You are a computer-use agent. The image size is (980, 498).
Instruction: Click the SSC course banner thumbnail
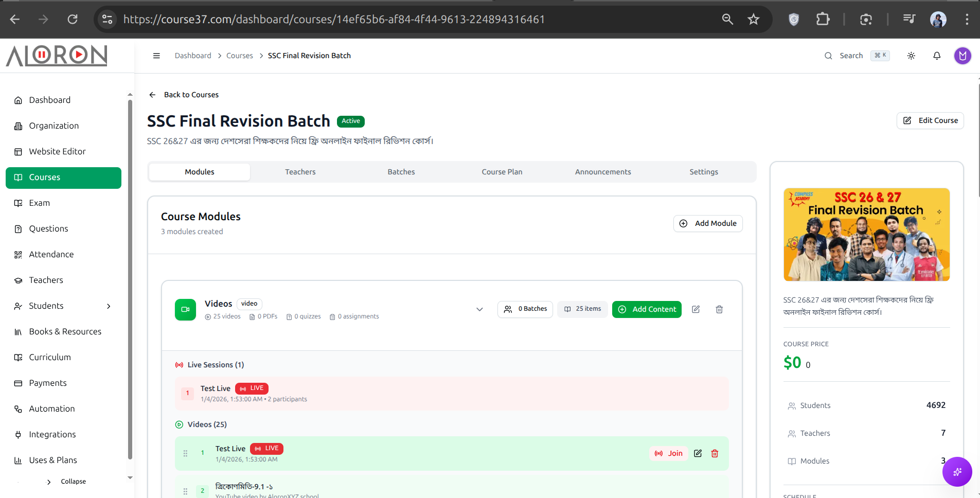tap(866, 235)
